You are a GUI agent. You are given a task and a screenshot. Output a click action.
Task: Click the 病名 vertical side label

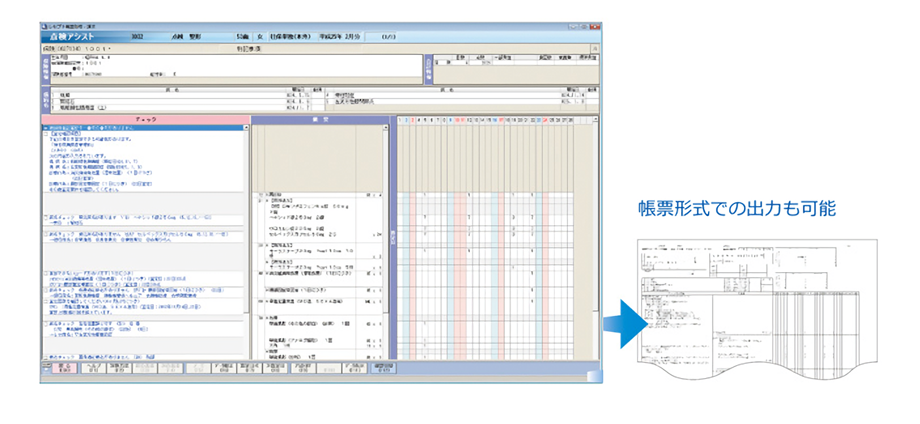[x=45, y=100]
